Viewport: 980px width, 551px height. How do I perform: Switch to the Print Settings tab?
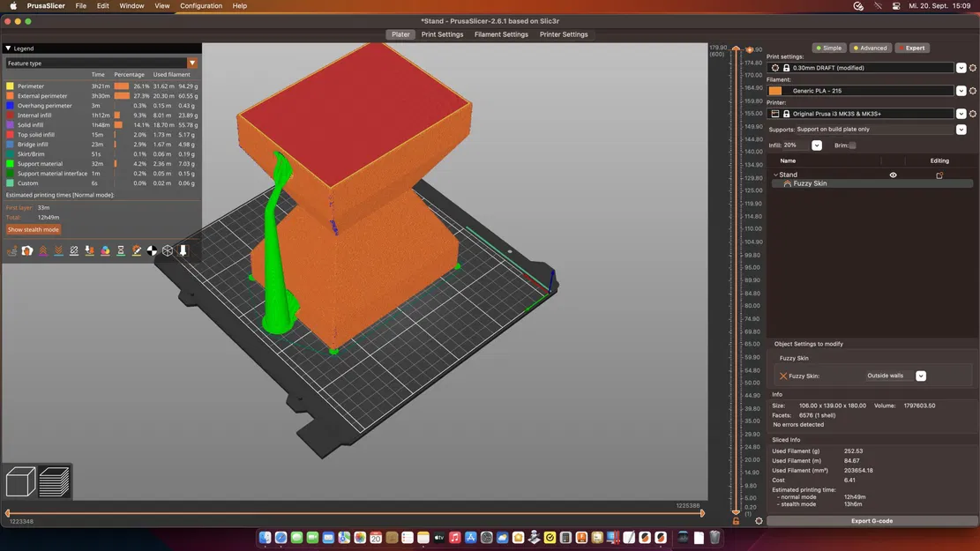[x=442, y=34]
